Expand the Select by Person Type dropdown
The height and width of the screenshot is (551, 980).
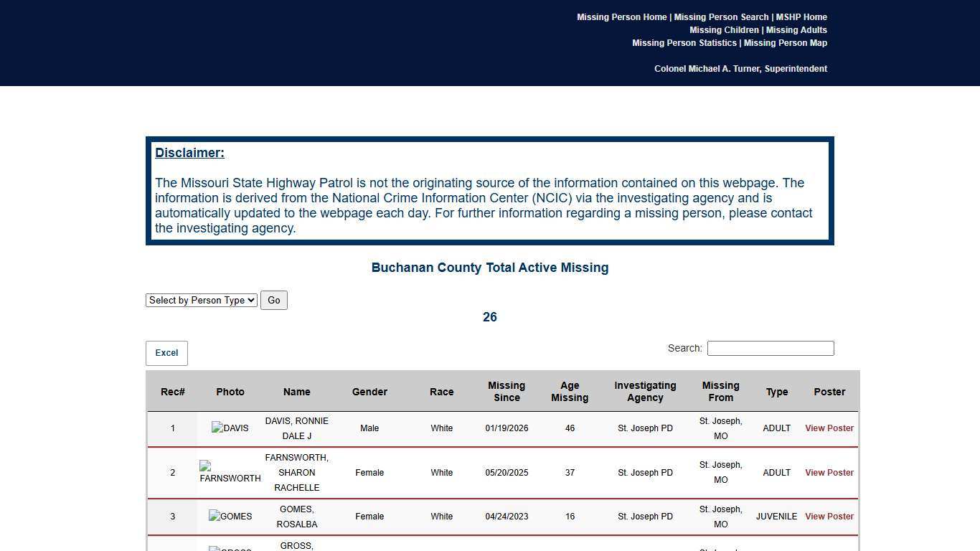[201, 301]
